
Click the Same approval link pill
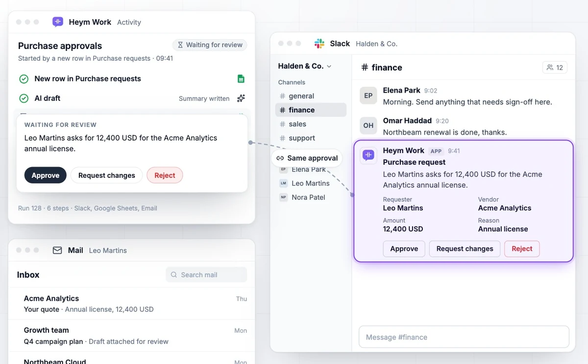[307, 158]
